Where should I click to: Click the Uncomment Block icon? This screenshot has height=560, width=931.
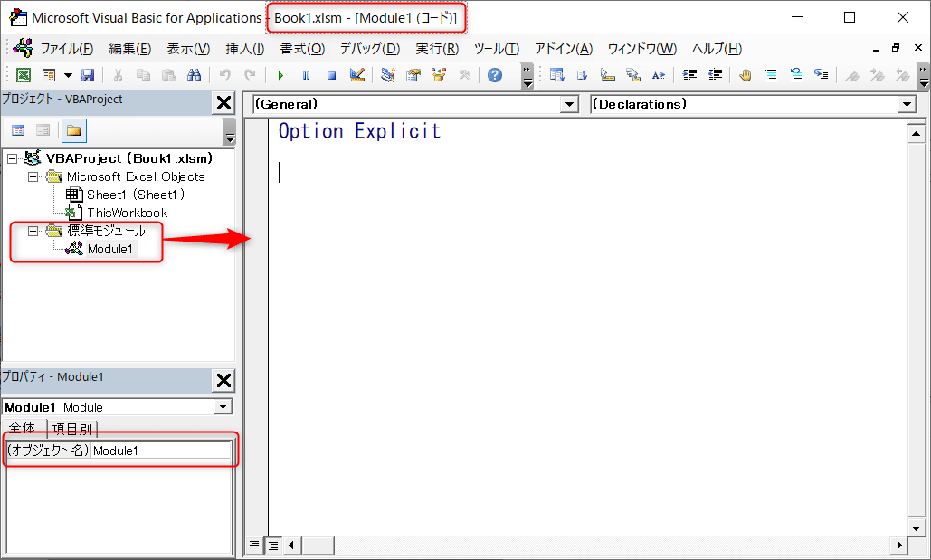point(795,75)
